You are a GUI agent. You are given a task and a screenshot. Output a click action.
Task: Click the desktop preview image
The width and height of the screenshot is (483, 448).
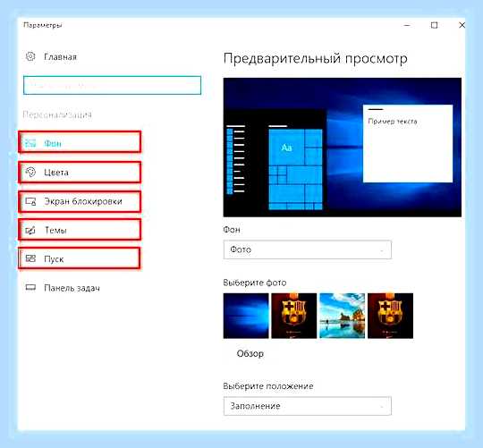(x=343, y=148)
